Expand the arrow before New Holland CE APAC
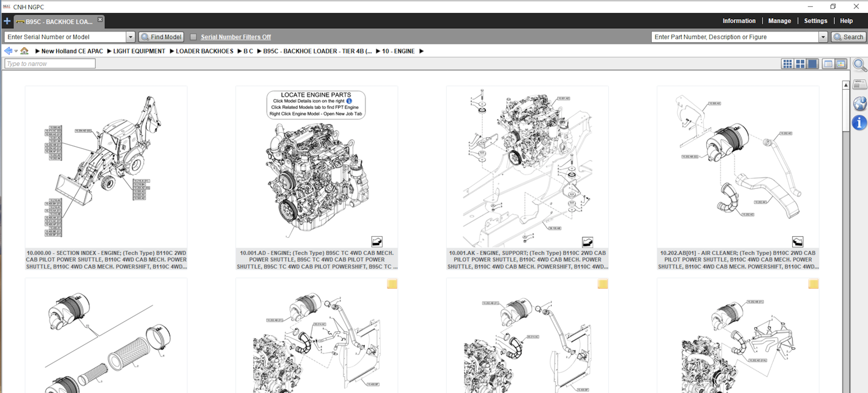Image resolution: width=868 pixels, height=393 pixels. (x=37, y=51)
